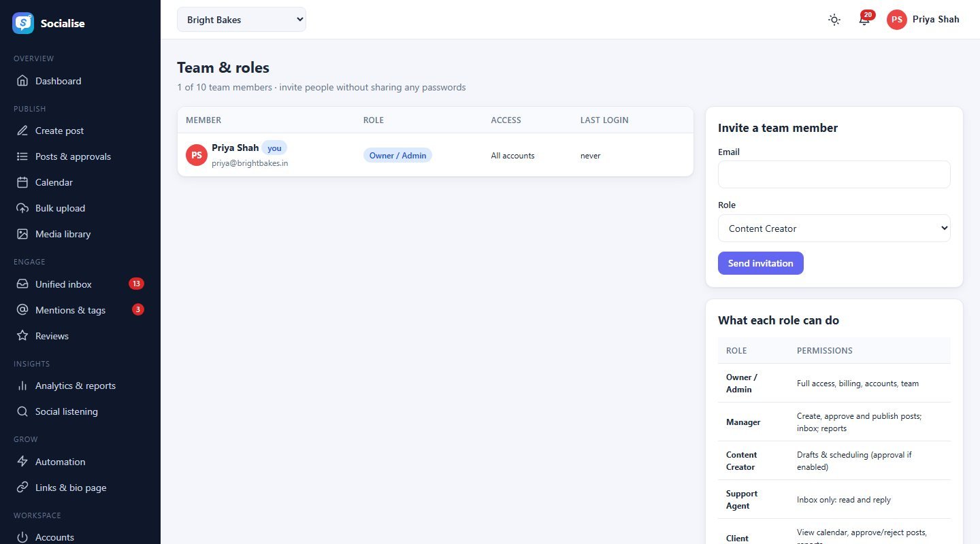Click the Manager role row label
The image size is (980, 544).
(x=743, y=422)
